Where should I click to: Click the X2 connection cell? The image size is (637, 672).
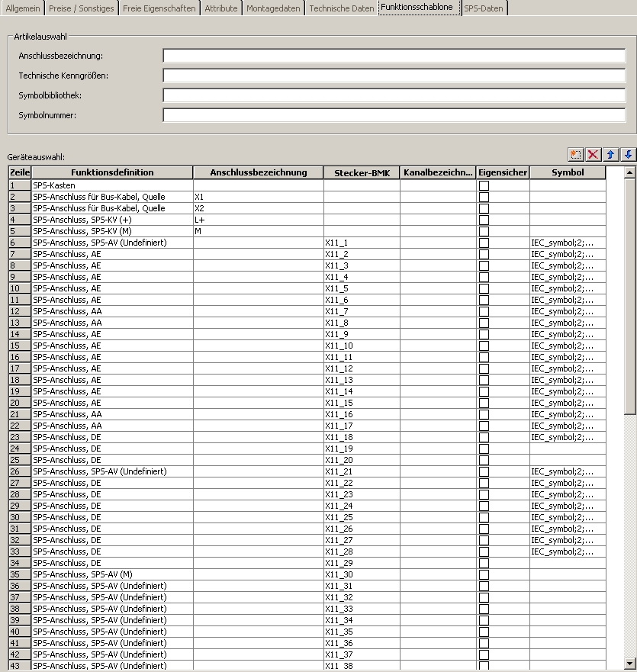259,209
